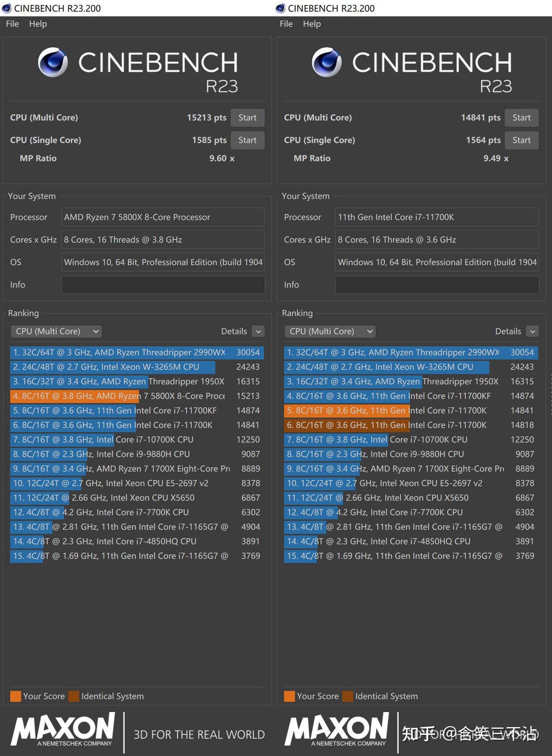Click Cinebench title bar icon in left window
Screen dimensions: 552x756
click(6, 8)
